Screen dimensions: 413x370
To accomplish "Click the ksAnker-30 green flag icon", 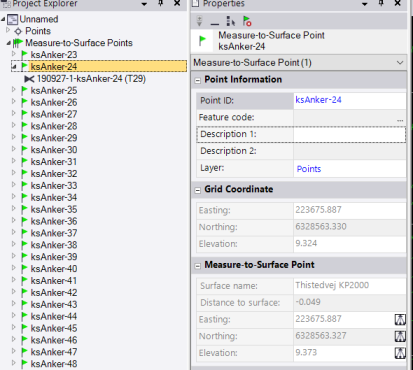I will pyautogui.click(x=24, y=150).
